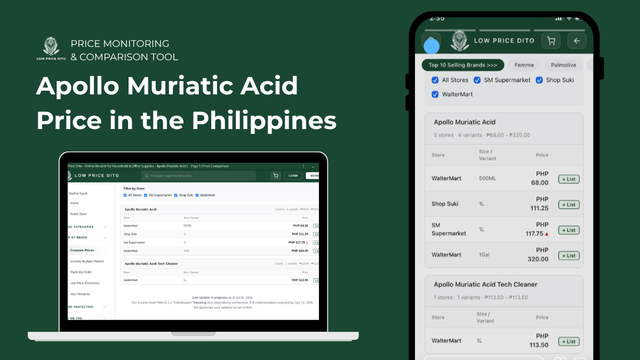Open the cart icon on the phone header
640x360 pixels.
(x=551, y=41)
